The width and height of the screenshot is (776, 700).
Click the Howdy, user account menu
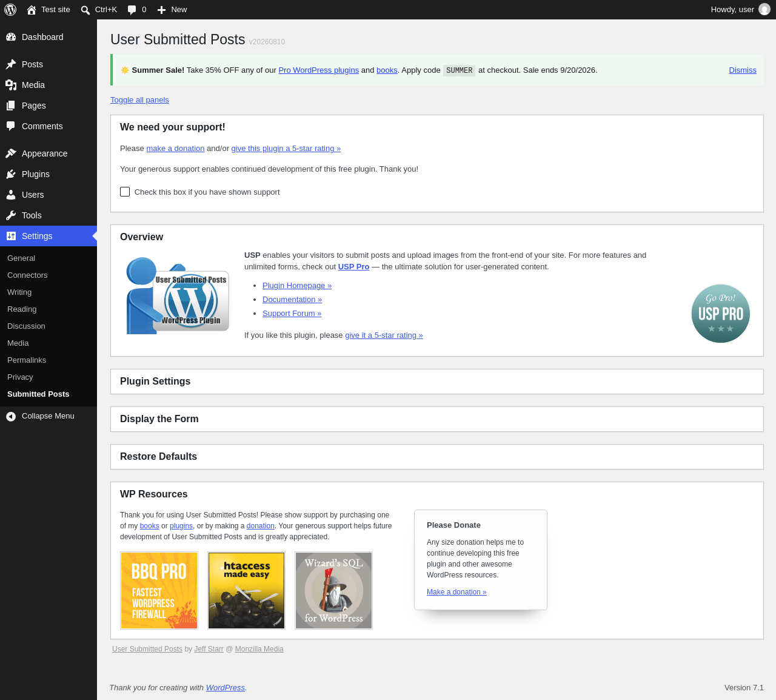coord(740,10)
